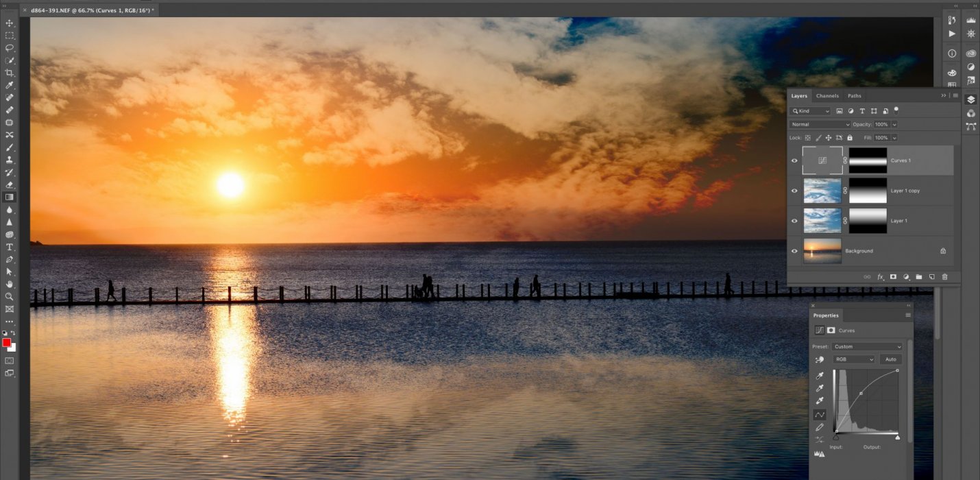Activate the Gradient tool
980x480 pixels.
click(10, 197)
